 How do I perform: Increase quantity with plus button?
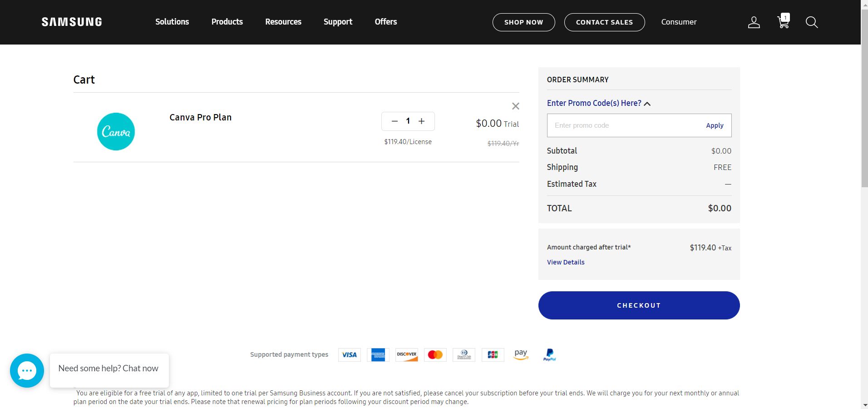click(x=421, y=121)
